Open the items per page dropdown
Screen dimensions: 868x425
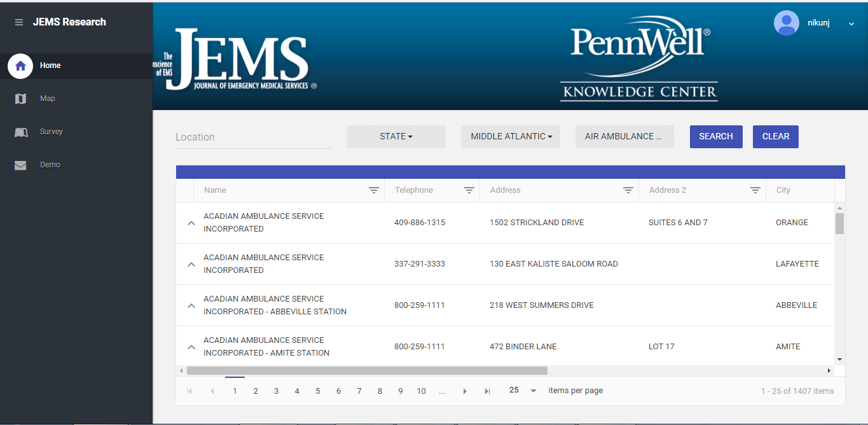(523, 391)
